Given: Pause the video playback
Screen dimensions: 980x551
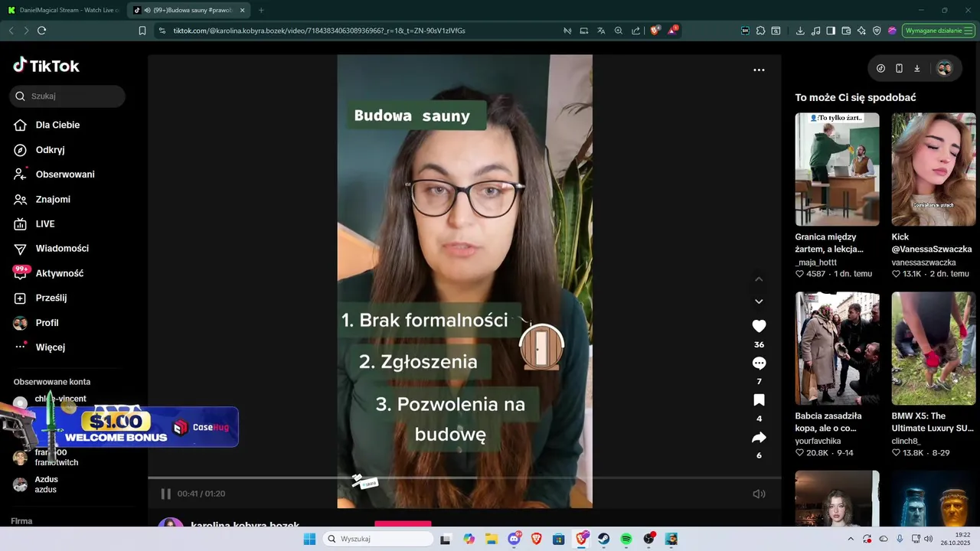Looking at the screenshot, I should click(x=165, y=494).
